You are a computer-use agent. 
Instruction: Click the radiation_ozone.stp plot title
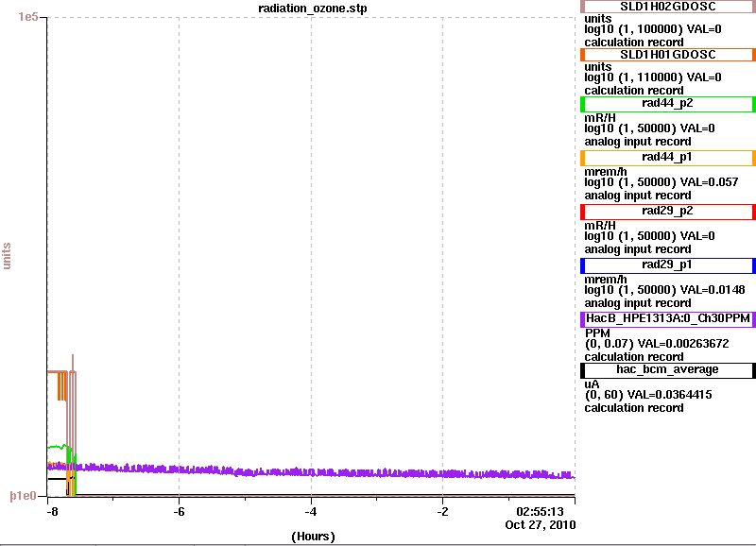coord(313,9)
